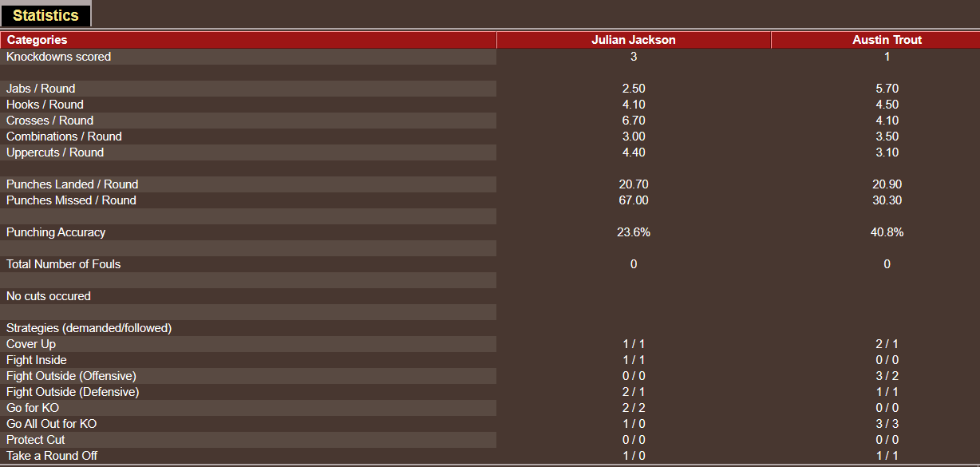The image size is (980, 467).
Task: Select the Fight Outside (Offensive) label
Action: pyautogui.click(x=71, y=376)
